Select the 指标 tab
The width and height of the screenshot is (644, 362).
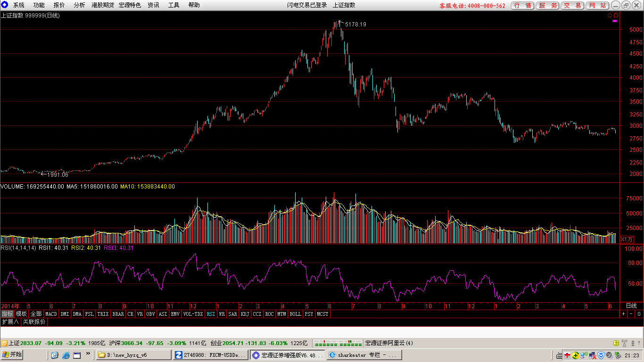(7, 313)
